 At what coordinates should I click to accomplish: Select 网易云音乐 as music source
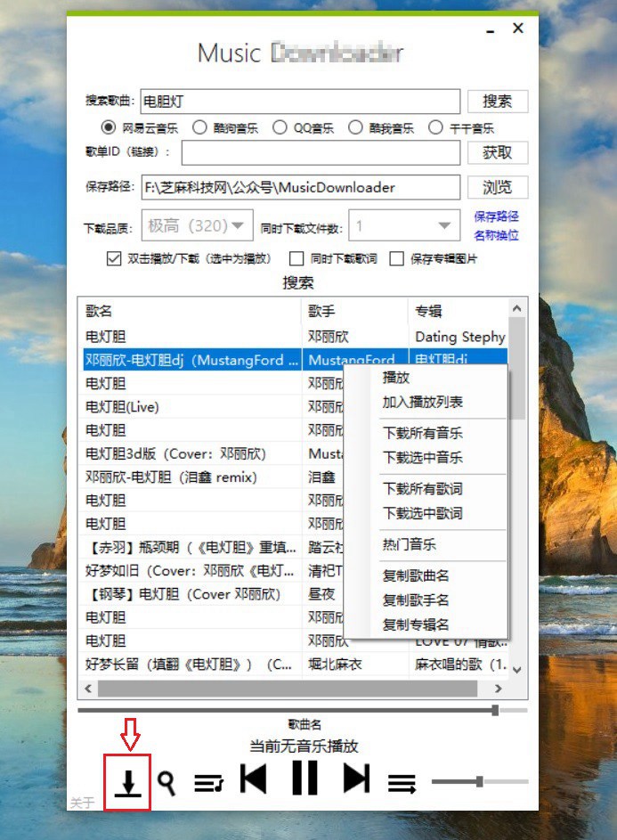coord(140,127)
